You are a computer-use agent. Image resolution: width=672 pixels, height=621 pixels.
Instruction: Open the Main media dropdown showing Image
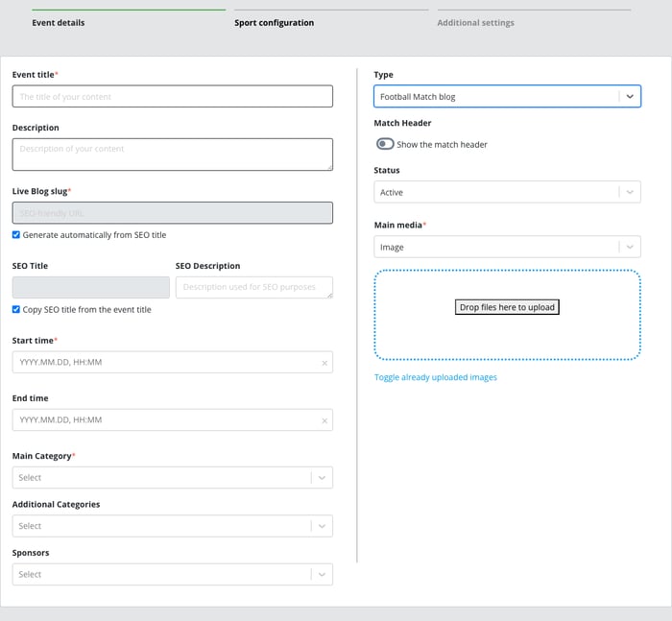(507, 247)
